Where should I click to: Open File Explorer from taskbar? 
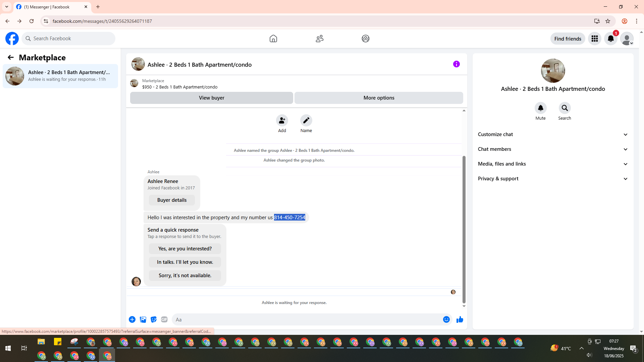(41, 342)
